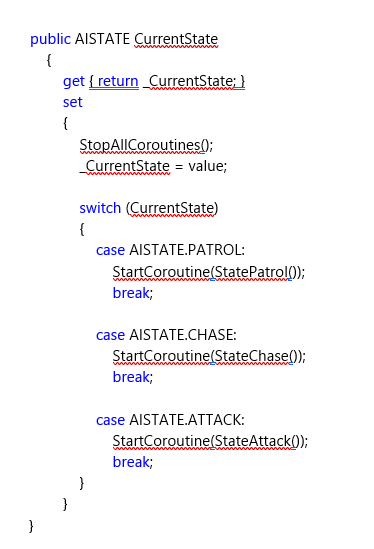Image resolution: width=374 pixels, height=549 pixels.
Task: Click the AISTATE type name in the declaration
Action: point(102,39)
